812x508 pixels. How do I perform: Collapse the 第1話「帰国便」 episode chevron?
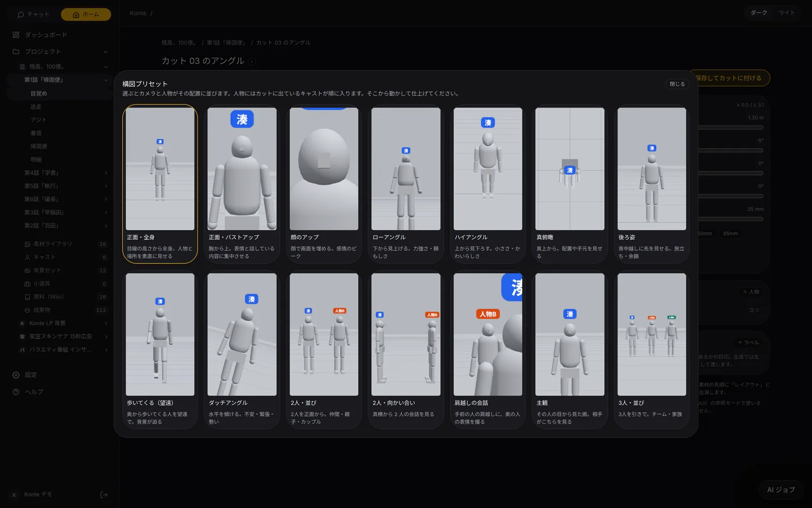pyautogui.click(x=106, y=80)
